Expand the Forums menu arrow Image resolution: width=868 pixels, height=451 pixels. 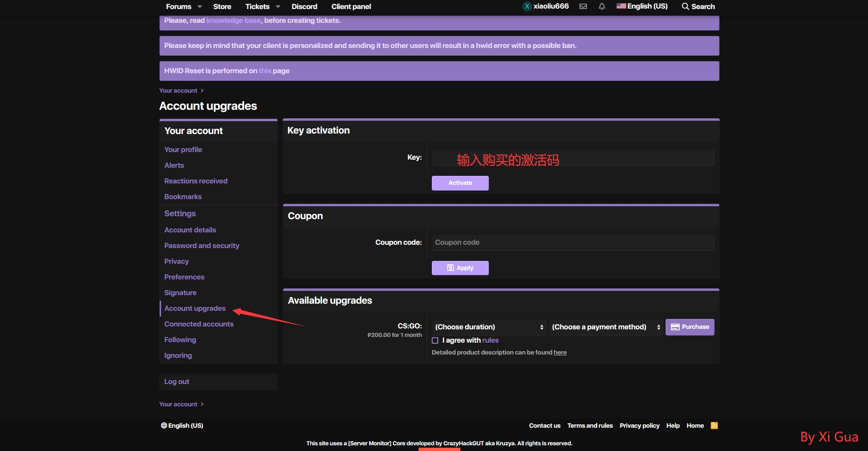(x=200, y=7)
